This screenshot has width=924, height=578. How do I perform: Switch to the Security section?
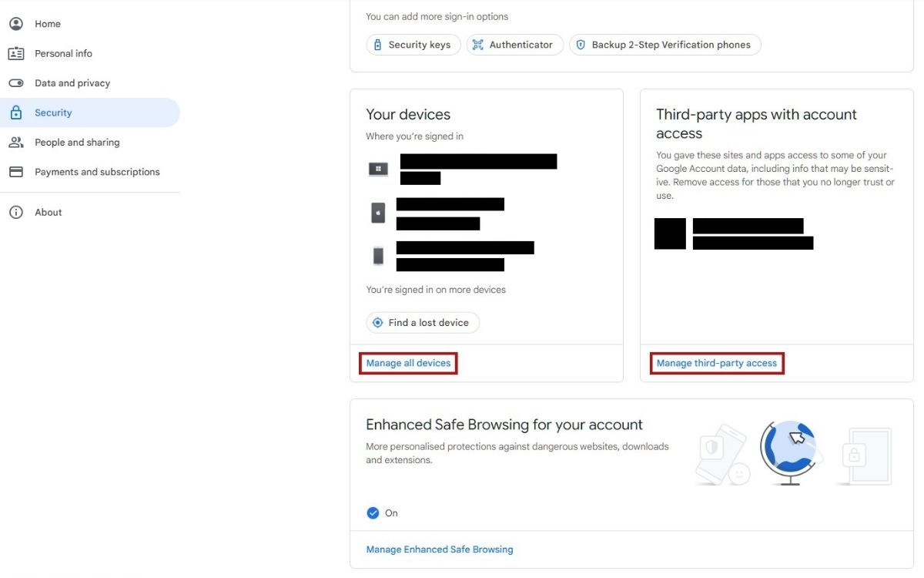[x=52, y=112]
